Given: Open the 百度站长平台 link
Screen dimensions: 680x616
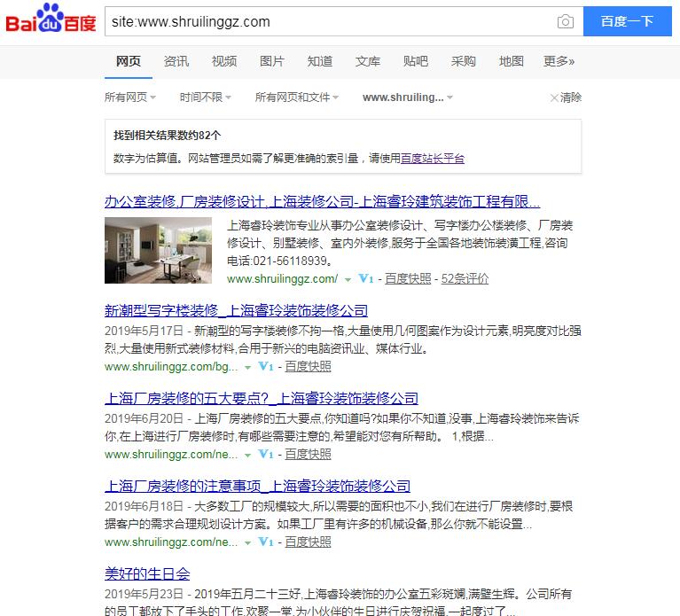Looking at the screenshot, I should click(x=433, y=159).
